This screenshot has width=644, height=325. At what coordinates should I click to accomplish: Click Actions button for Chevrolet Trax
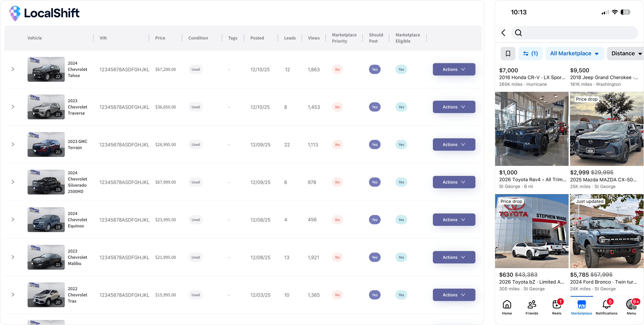tap(454, 295)
